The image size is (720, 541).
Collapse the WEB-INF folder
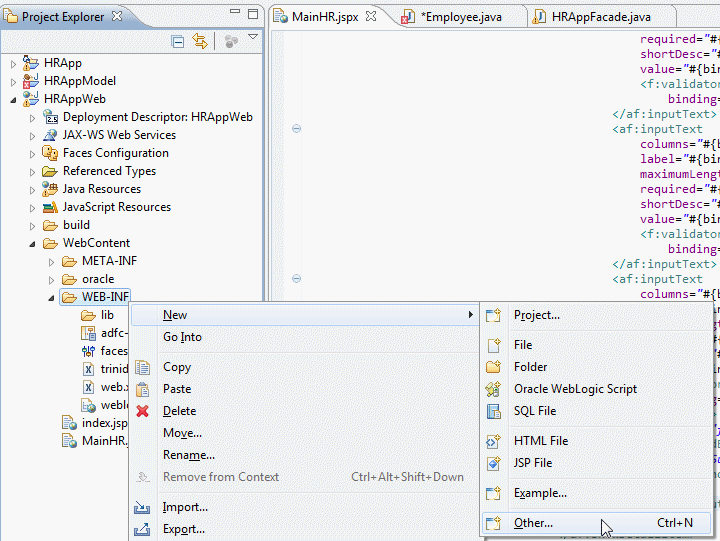pos(51,298)
